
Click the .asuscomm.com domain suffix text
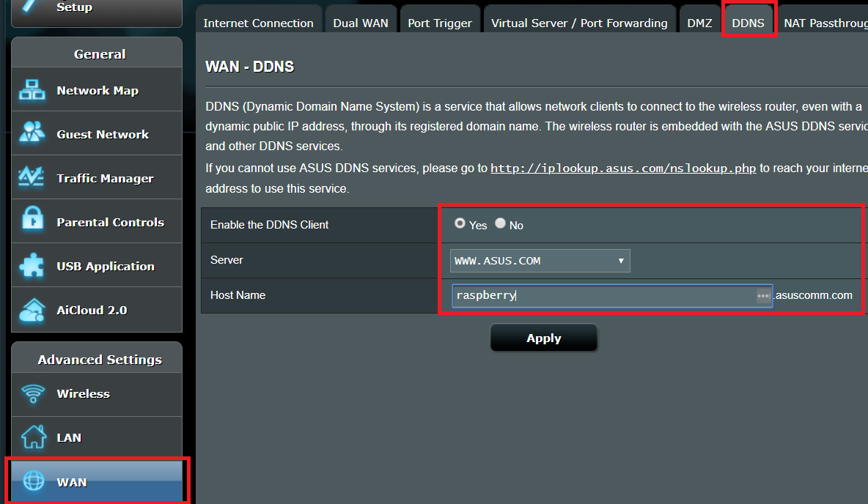coord(813,295)
